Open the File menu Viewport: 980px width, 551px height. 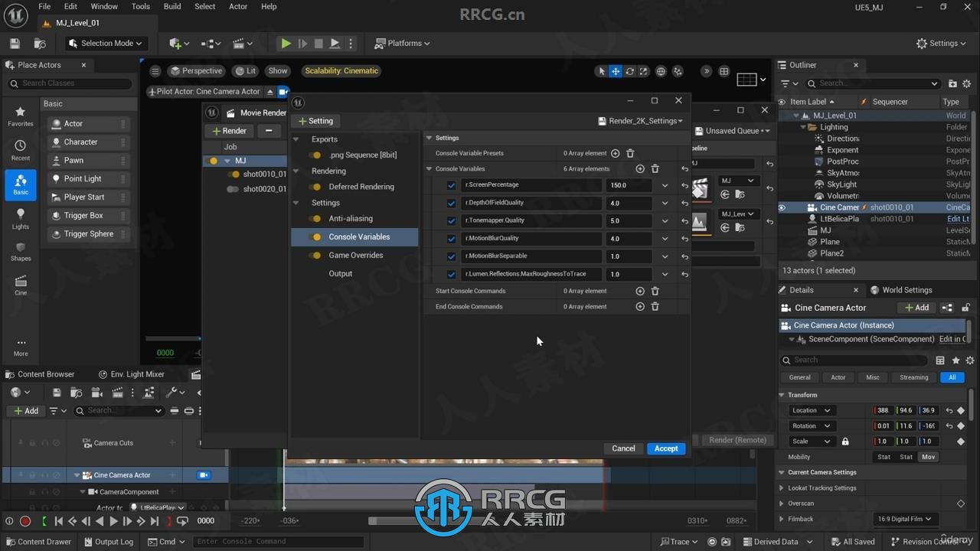click(44, 6)
